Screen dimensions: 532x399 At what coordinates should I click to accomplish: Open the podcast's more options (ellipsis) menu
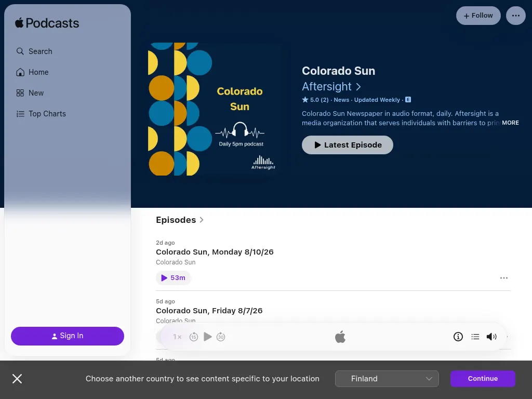tap(516, 16)
